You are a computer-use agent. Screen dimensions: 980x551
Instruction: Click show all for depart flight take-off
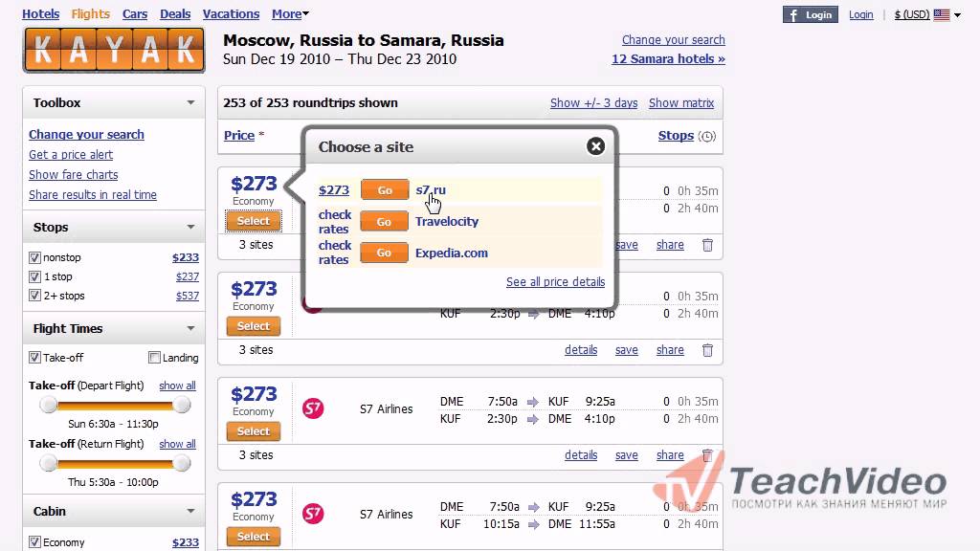coord(177,386)
